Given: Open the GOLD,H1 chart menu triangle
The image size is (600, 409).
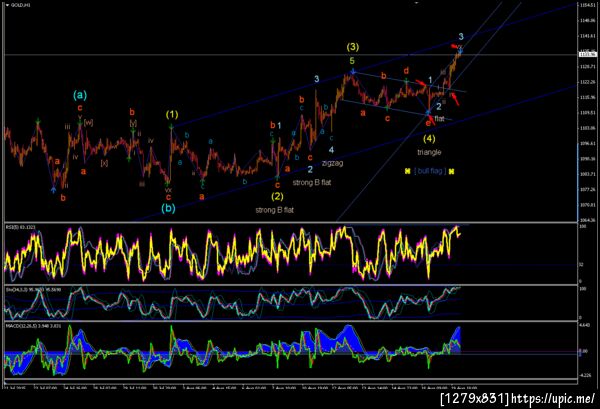Looking at the screenshot, I should point(8,5).
